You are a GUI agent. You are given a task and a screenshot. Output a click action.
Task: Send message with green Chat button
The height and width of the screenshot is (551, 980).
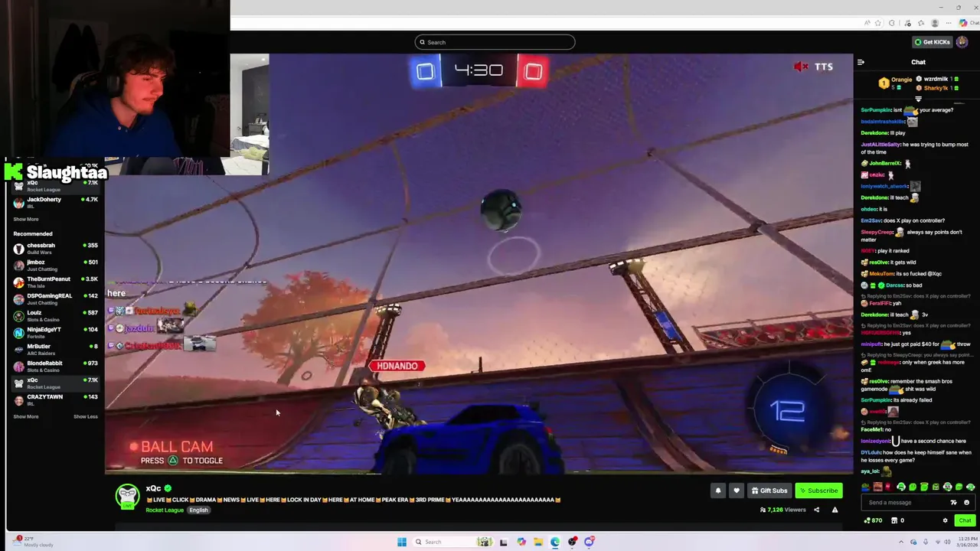tap(964, 520)
